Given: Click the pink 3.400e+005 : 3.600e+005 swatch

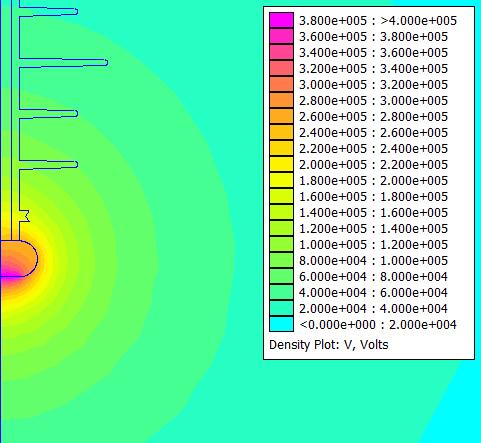Looking at the screenshot, I should click(281, 52).
